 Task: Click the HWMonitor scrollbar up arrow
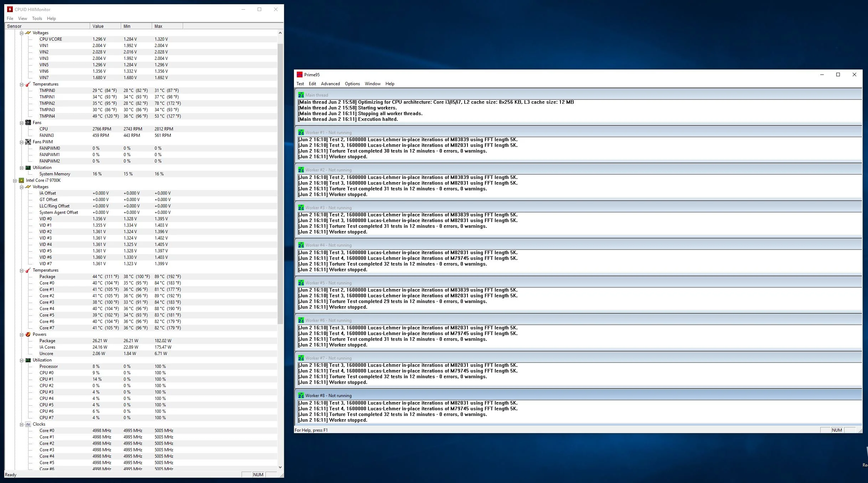coord(280,33)
